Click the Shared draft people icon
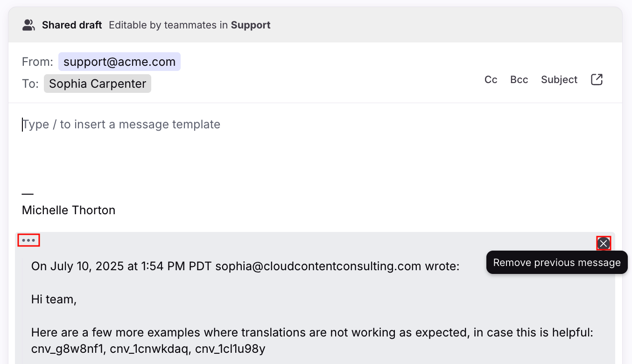 tap(28, 25)
